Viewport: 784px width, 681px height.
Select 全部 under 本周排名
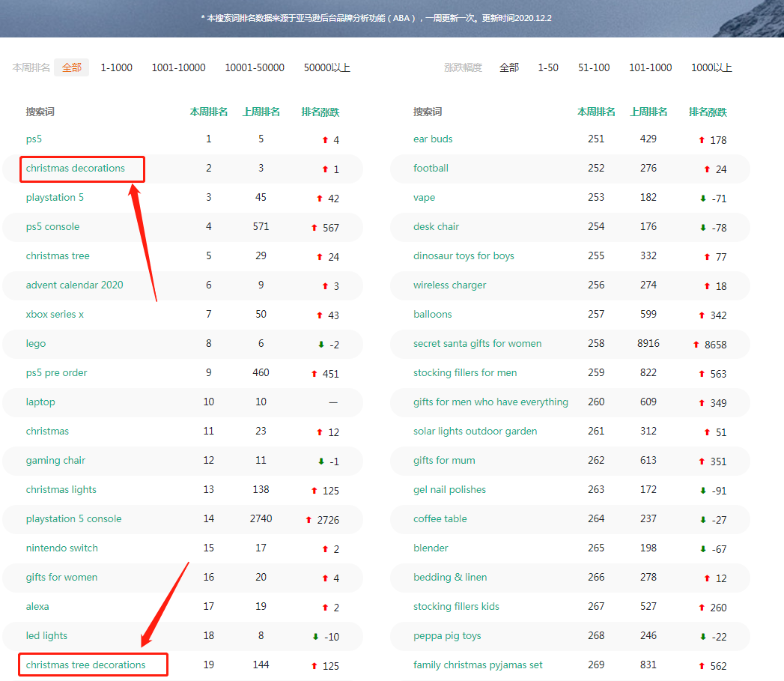click(x=72, y=67)
